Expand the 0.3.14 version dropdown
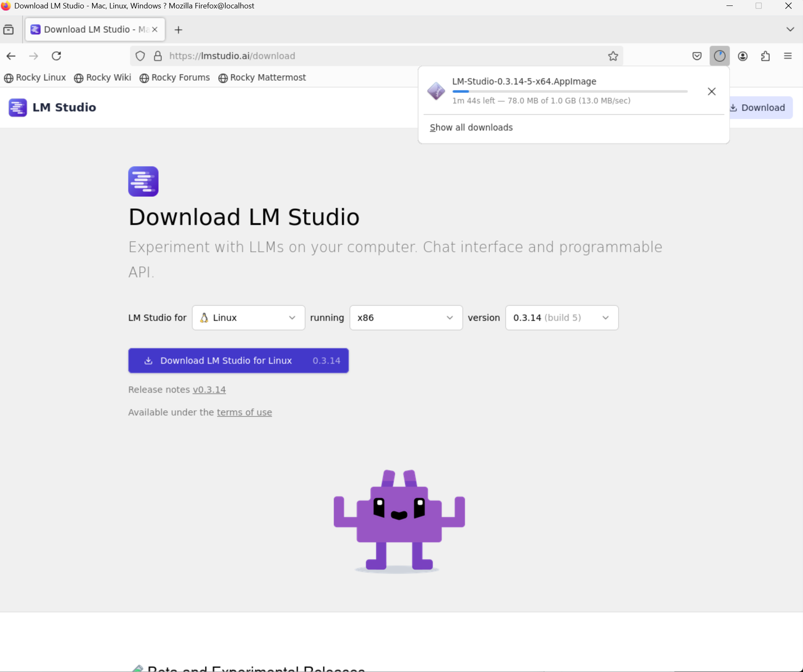803x672 pixels. tap(562, 317)
